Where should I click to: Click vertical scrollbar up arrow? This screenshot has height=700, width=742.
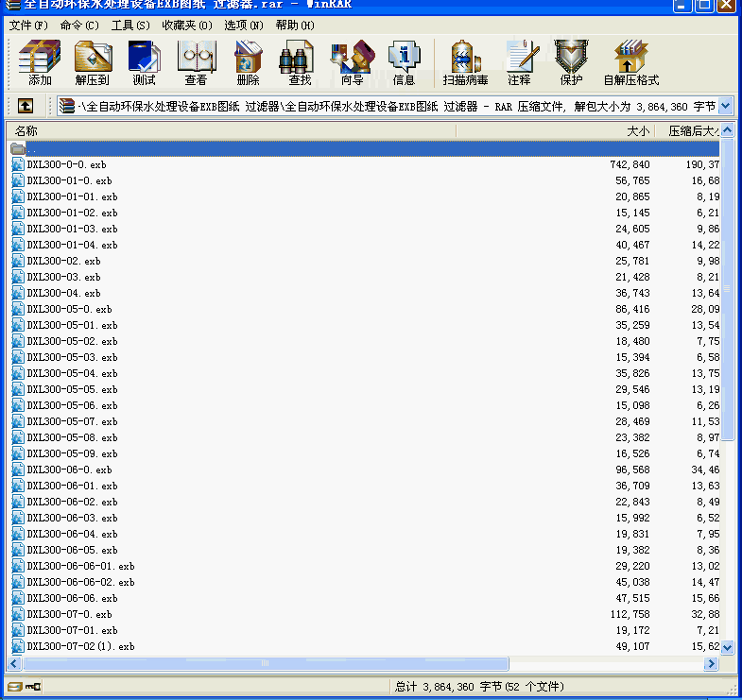727,129
